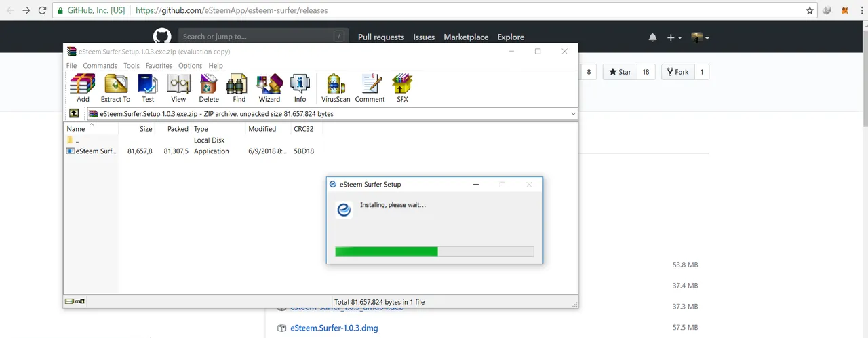The width and height of the screenshot is (868, 338).
Task: Go up one folder level in WinRAR
Action: pyautogui.click(x=74, y=113)
